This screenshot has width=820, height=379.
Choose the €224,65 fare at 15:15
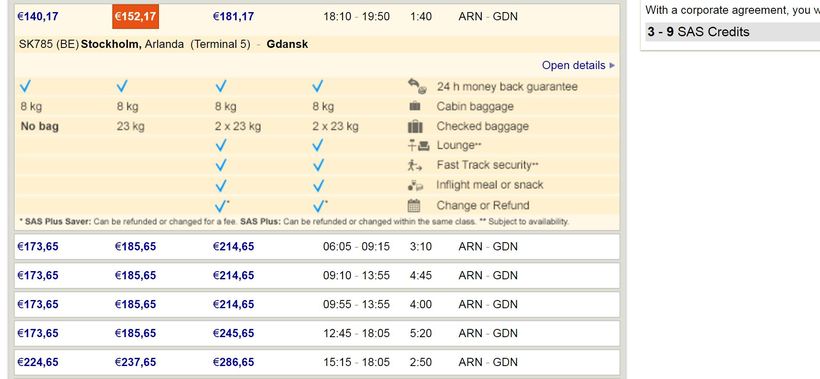(x=38, y=362)
